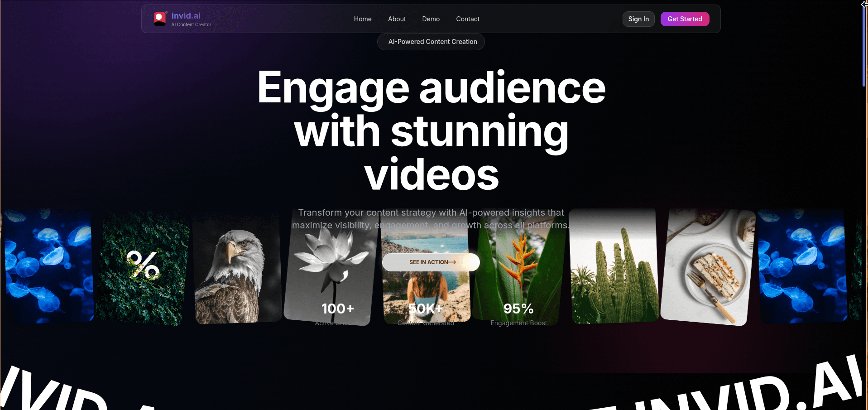Click the SEE IN ACTION button

pos(431,262)
